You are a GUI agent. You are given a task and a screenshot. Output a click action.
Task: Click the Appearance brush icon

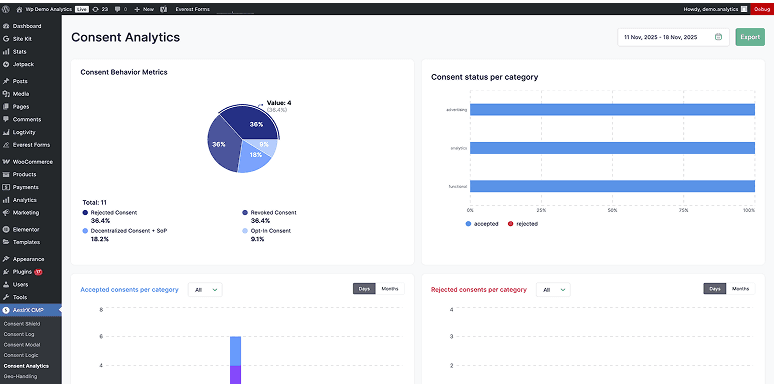tap(6, 259)
